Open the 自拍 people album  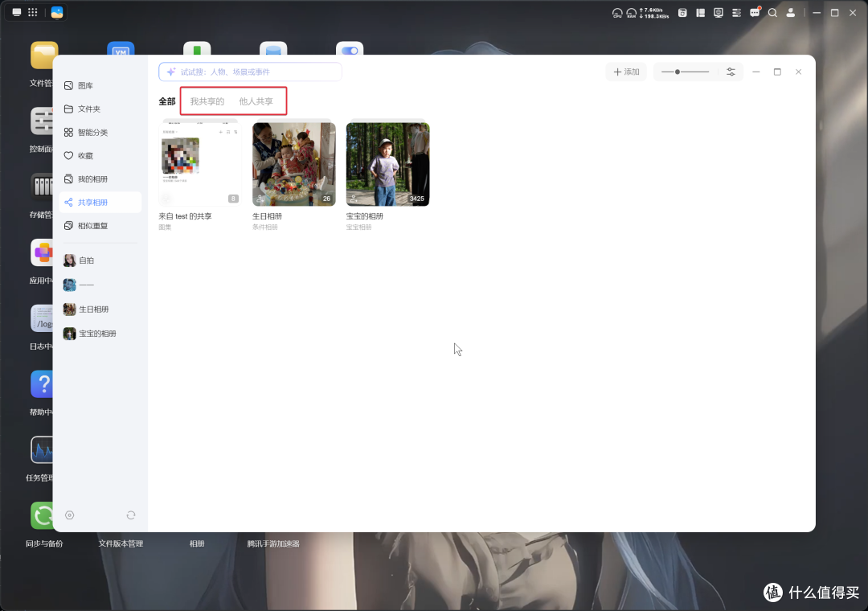pos(100,260)
